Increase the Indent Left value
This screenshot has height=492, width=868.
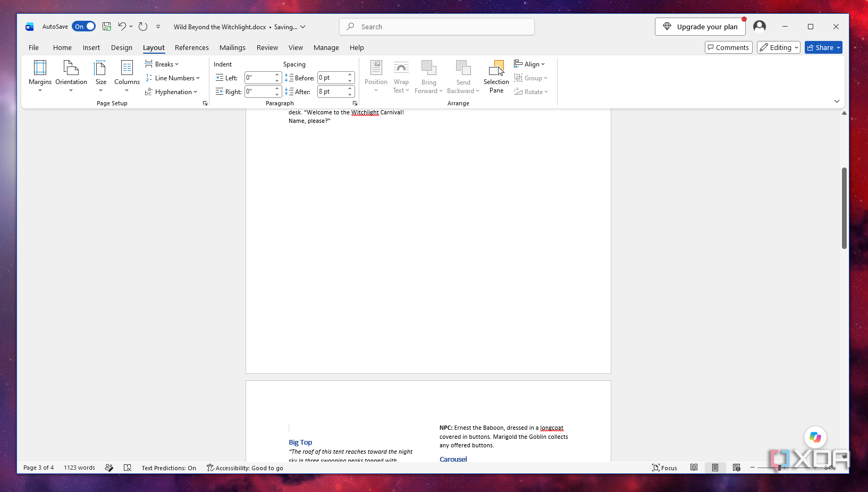point(277,75)
